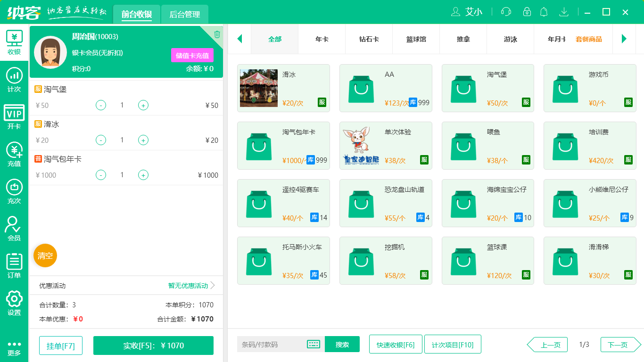This screenshot has height=362, width=644.
Task: Expand the 优惠活动 promotions chevron
Action: [x=213, y=285]
